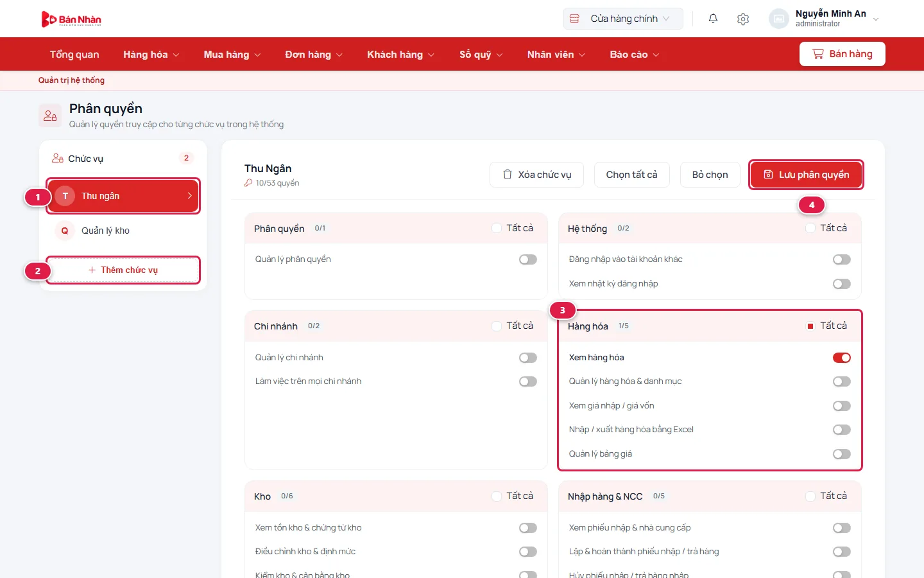Disable the Xem hàng hóa switch

click(x=842, y=358)
